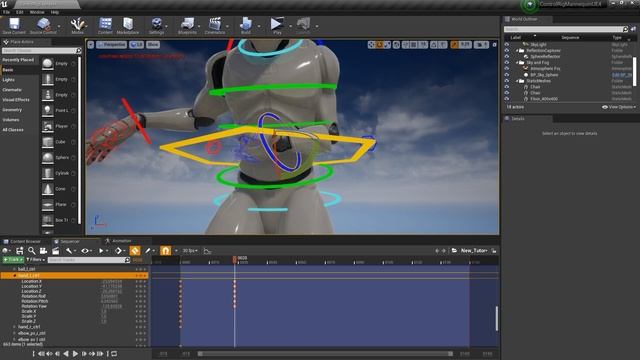Select the Geometry category in Place Actors
This screenshot has width=640, height=360.
pos(12,110)
